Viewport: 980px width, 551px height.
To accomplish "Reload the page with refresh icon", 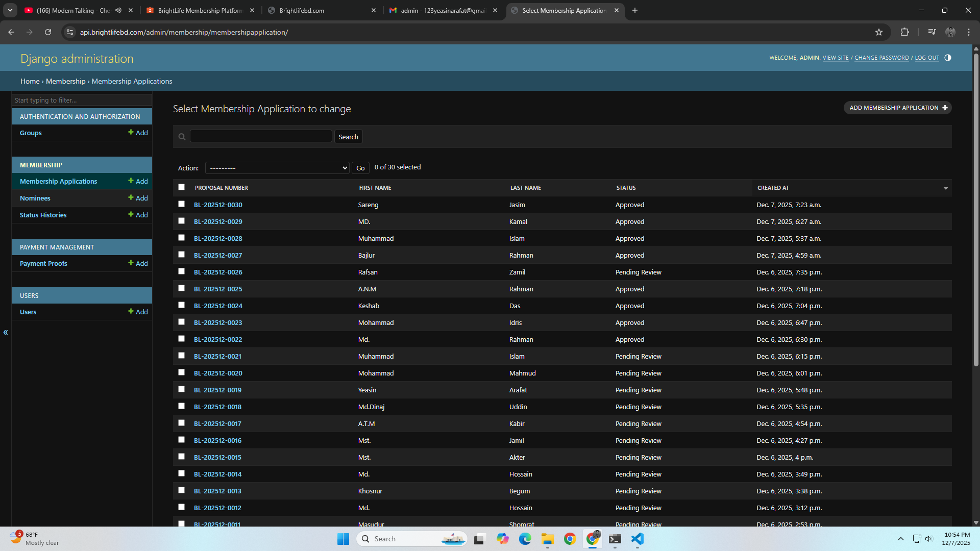I will [48, 32].
